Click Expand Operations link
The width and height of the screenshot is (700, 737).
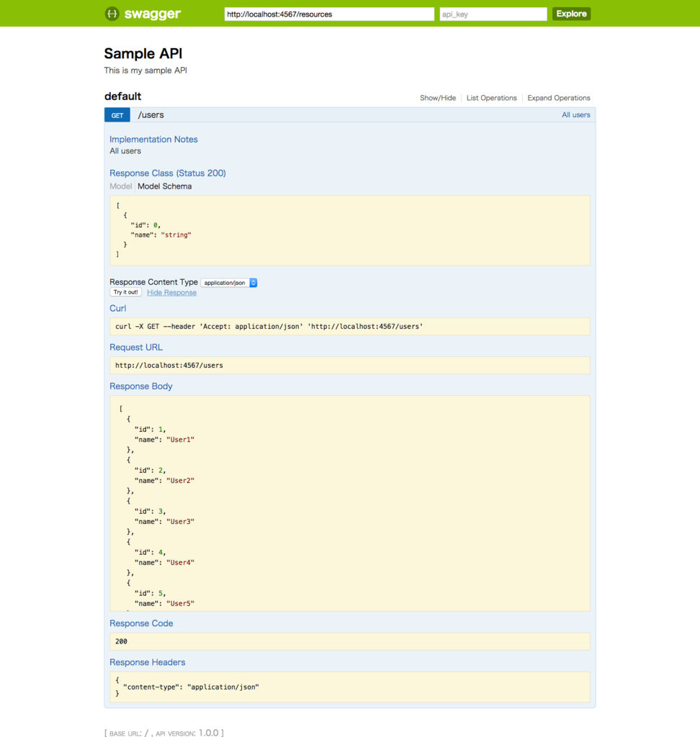[558, 98]
